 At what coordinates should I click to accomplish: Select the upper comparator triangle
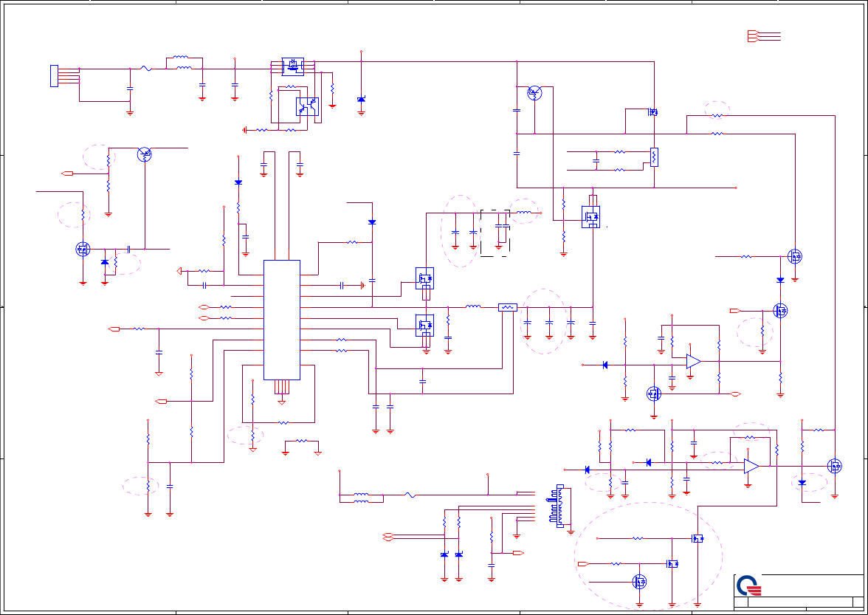coord(694,362)
